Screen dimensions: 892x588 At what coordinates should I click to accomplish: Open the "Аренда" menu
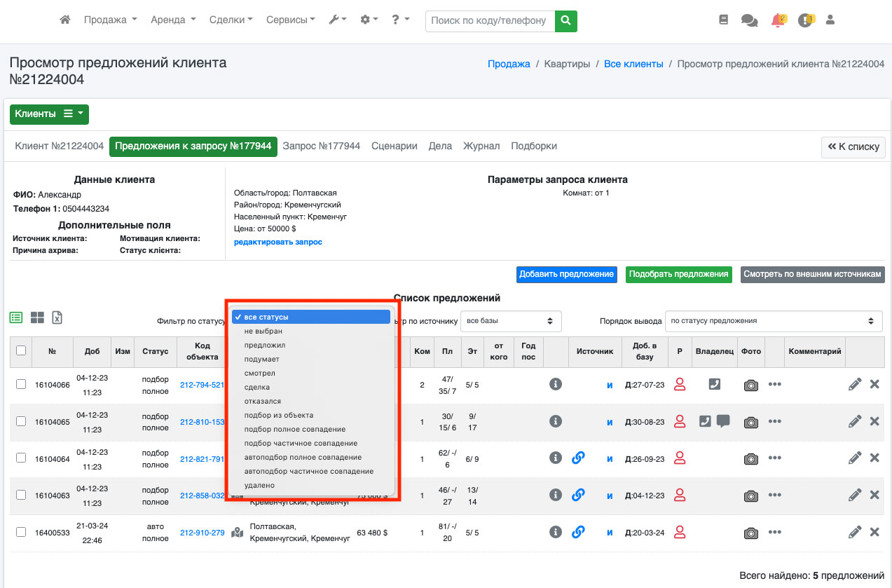pos(173,20)
